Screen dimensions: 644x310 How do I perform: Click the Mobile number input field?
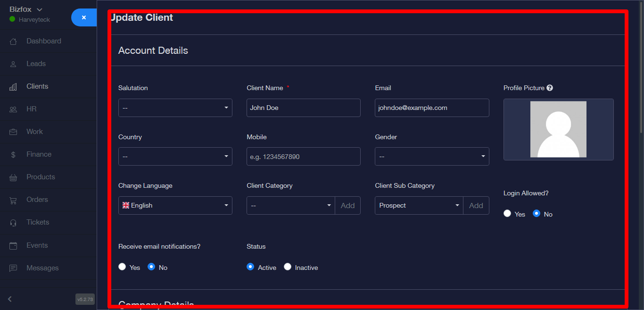pyautogui.click(x=303, y=156)
